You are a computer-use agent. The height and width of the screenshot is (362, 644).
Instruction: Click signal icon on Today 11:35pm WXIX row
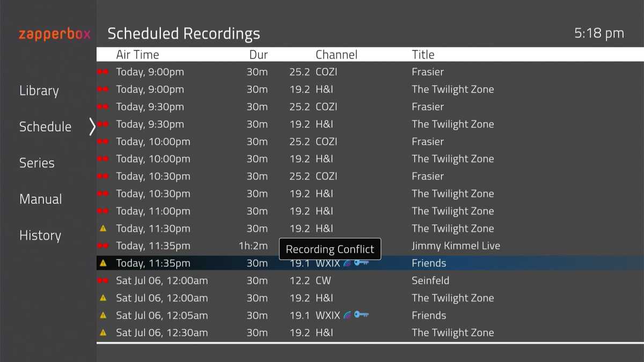[347, 263]
